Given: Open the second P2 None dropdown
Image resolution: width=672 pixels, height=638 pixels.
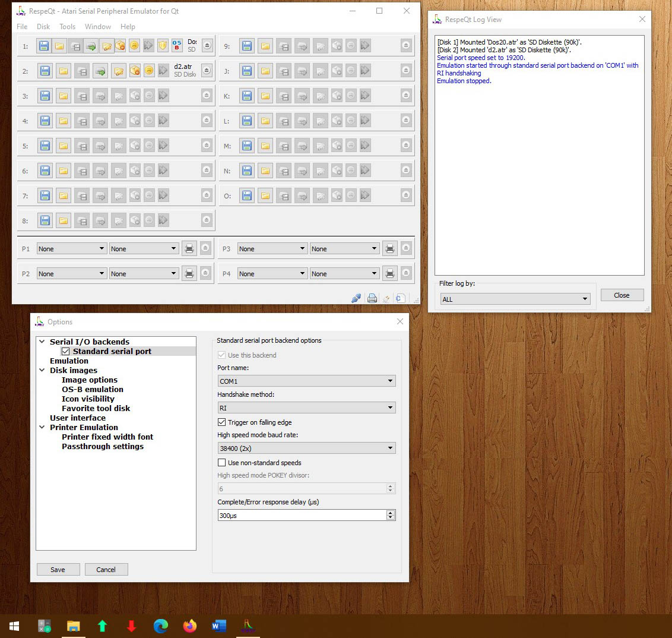Looking at the screenshot, I should [144, 273].
